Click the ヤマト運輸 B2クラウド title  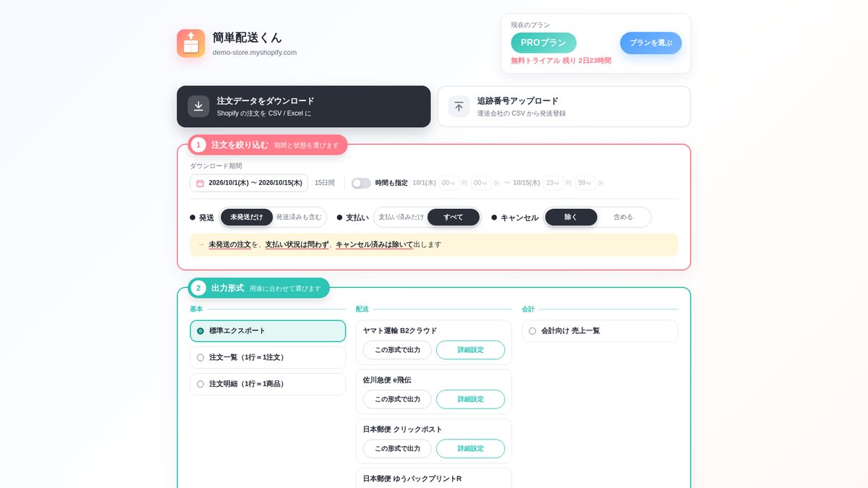pos(399,330)
